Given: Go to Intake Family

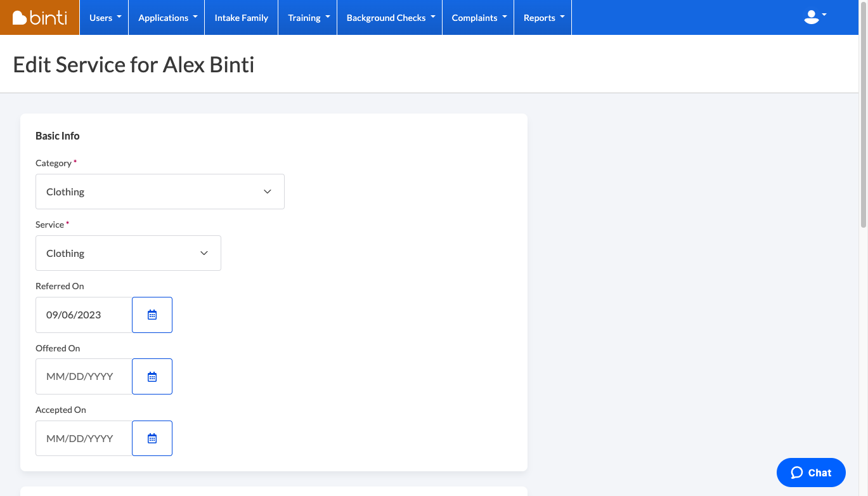Looking at the screenshot, I should click(242, 18).
